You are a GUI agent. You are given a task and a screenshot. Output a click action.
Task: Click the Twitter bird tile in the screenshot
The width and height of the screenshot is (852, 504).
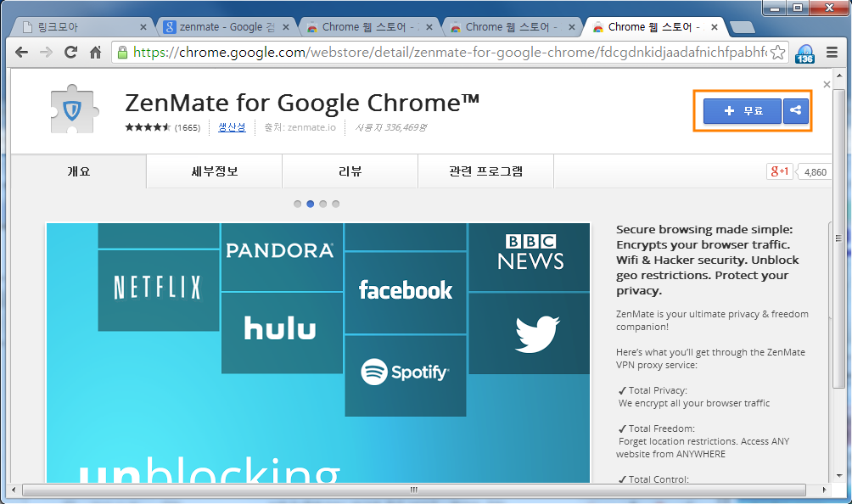click(x=530, y=333)
